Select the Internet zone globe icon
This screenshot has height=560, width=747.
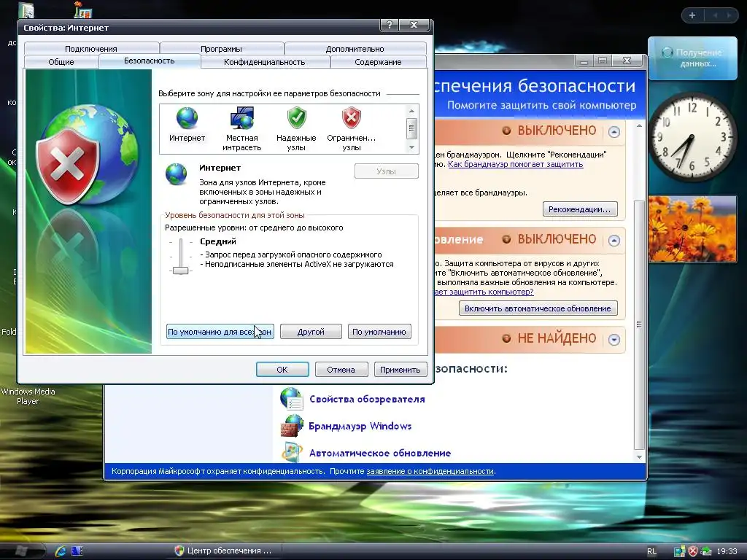coord(187,118)
